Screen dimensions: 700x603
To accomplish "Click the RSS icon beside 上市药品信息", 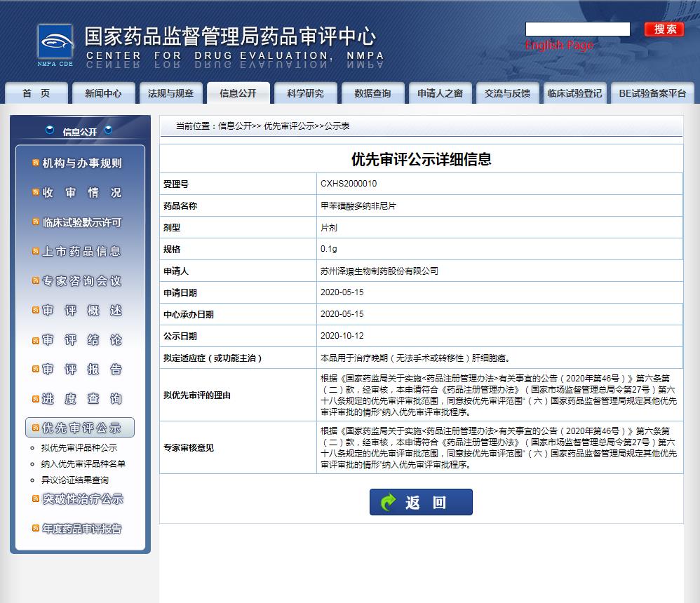I will point(36,251).
